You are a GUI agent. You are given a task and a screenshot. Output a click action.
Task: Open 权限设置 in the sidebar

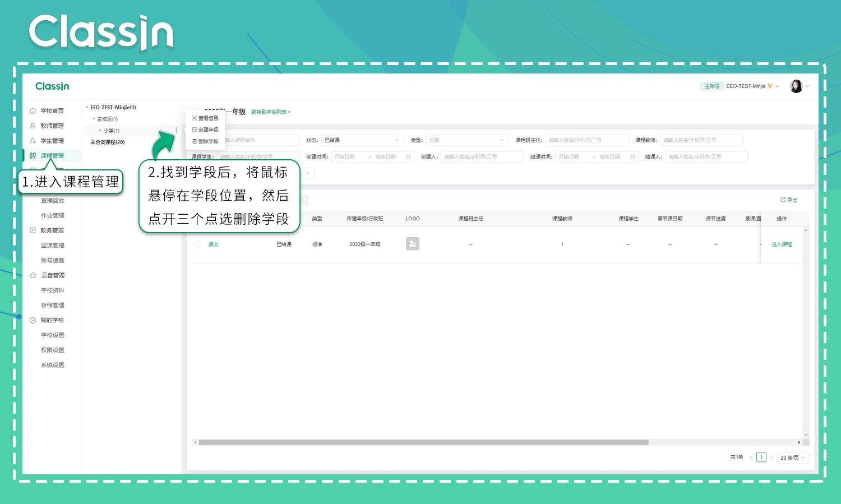tap(53, 350)
